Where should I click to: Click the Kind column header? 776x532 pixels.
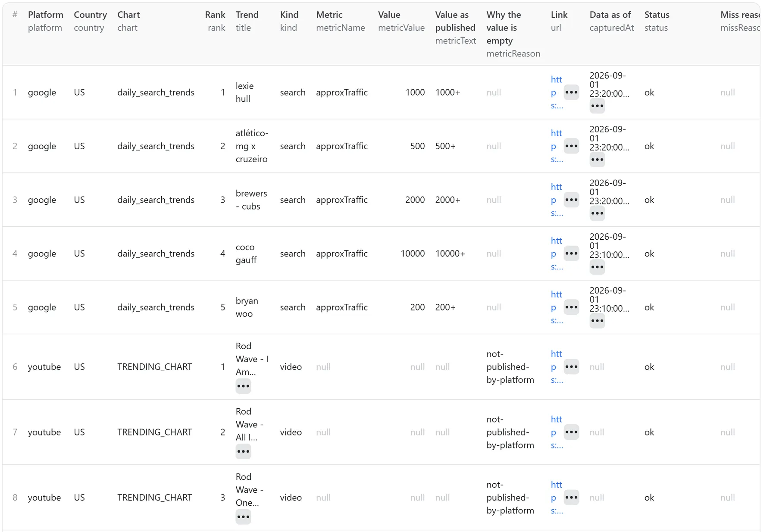(289, 21)
